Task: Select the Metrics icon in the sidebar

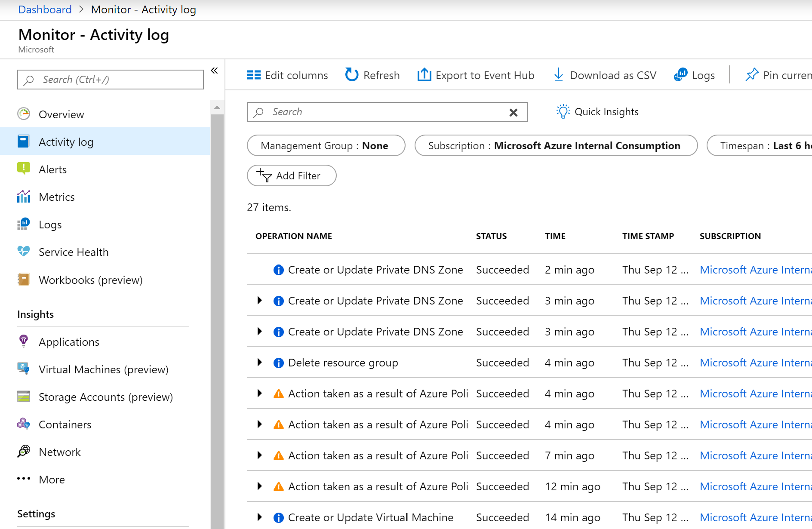Action: 24,197
